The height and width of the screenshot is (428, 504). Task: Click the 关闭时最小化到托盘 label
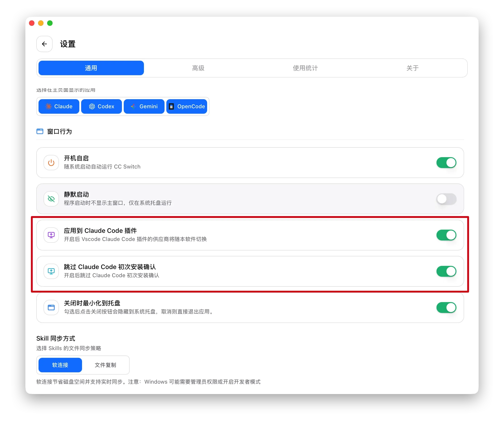92,303
